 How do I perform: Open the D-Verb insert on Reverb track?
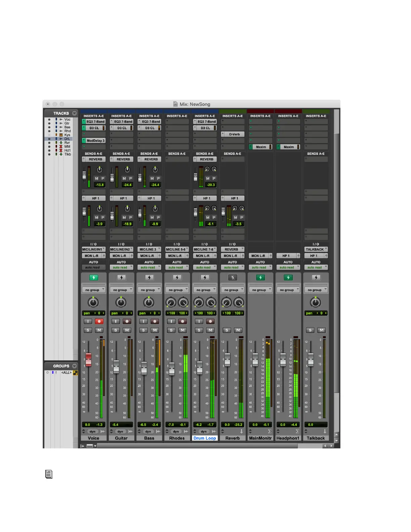pyautogui.click(x=234, y=134)
